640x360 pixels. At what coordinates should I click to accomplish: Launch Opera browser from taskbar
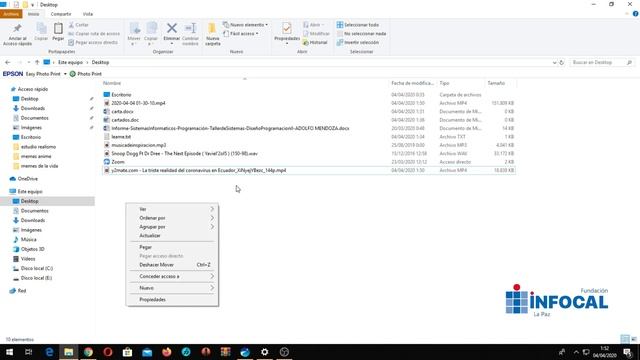tap(108, 352)
